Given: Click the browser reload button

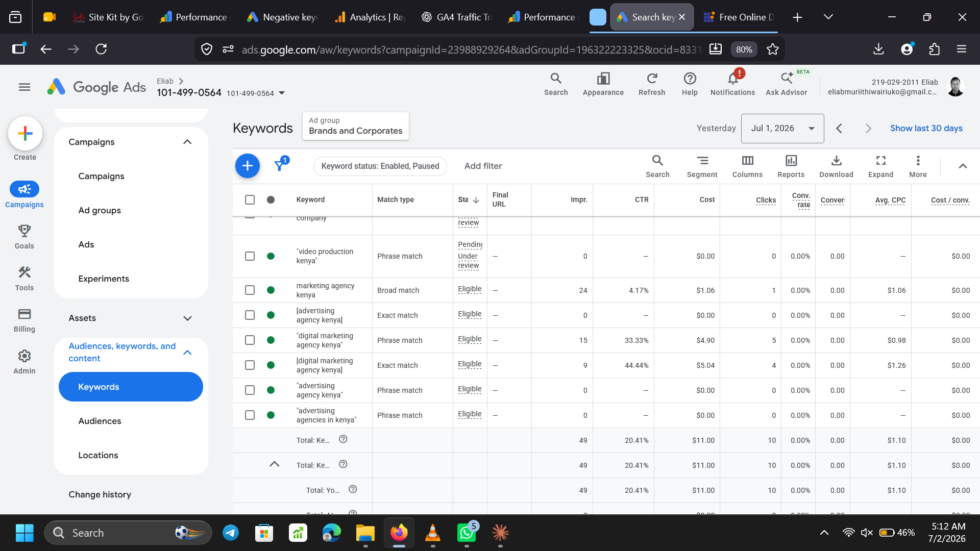Looking at the screenshot, I should click(101, 49).
